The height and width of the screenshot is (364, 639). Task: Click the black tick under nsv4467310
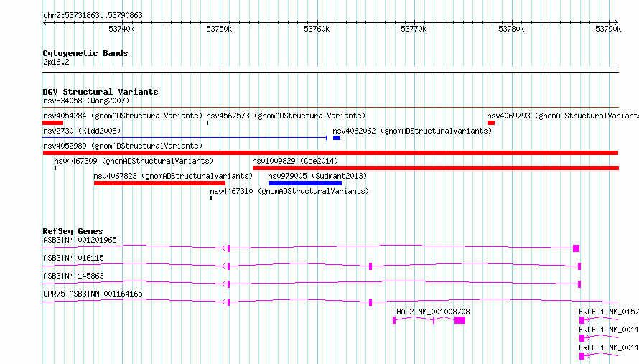(x=211, y=198)
